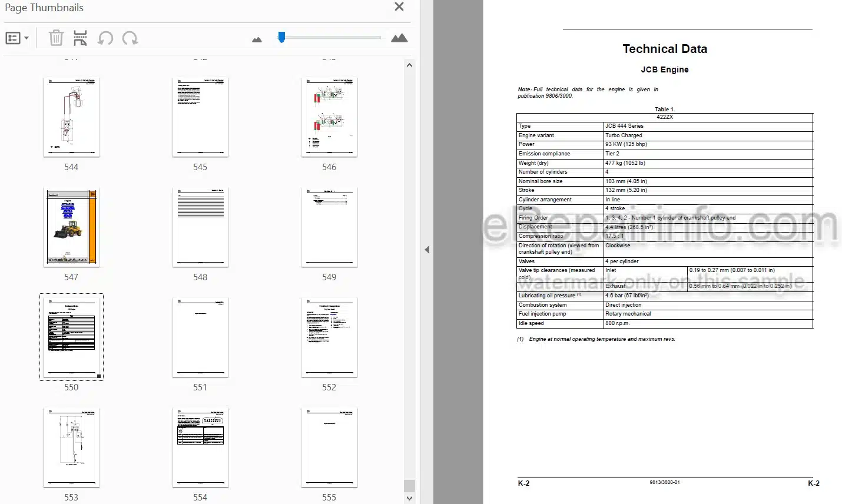Click the '477 kg (1052 lb)' weight value
This screenshot has height=504, width=842.
[x=625, y=163]
